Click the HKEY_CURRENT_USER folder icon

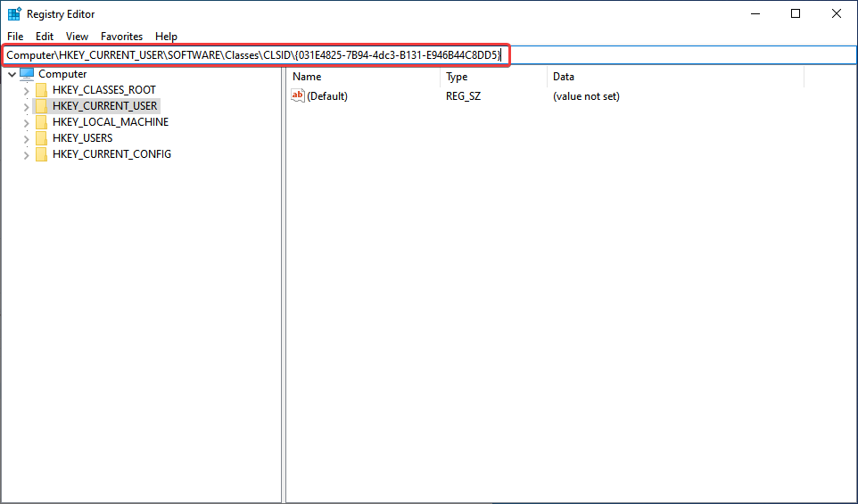coord(41,105)
